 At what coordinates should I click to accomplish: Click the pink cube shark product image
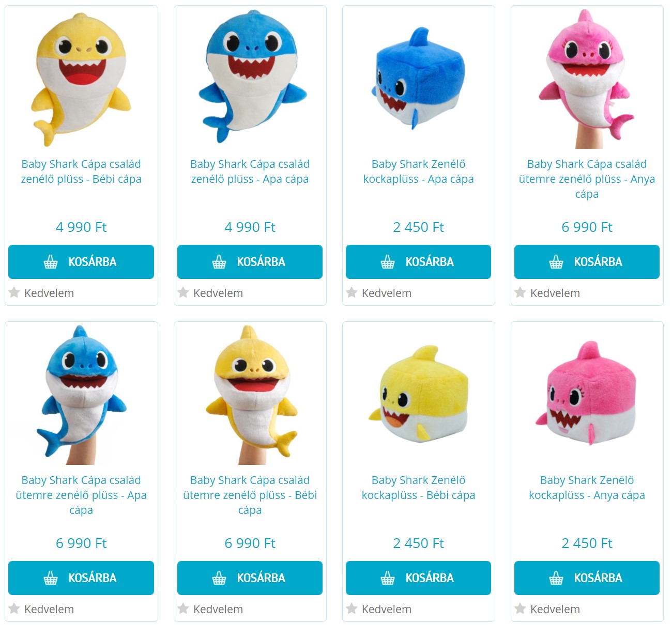click(x=587, y=393)
